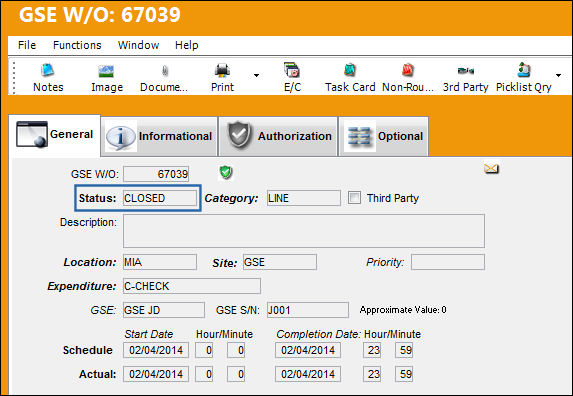Click the Schedule start hour field
This screenshot has height=396, width=573.
coord(204,350)
